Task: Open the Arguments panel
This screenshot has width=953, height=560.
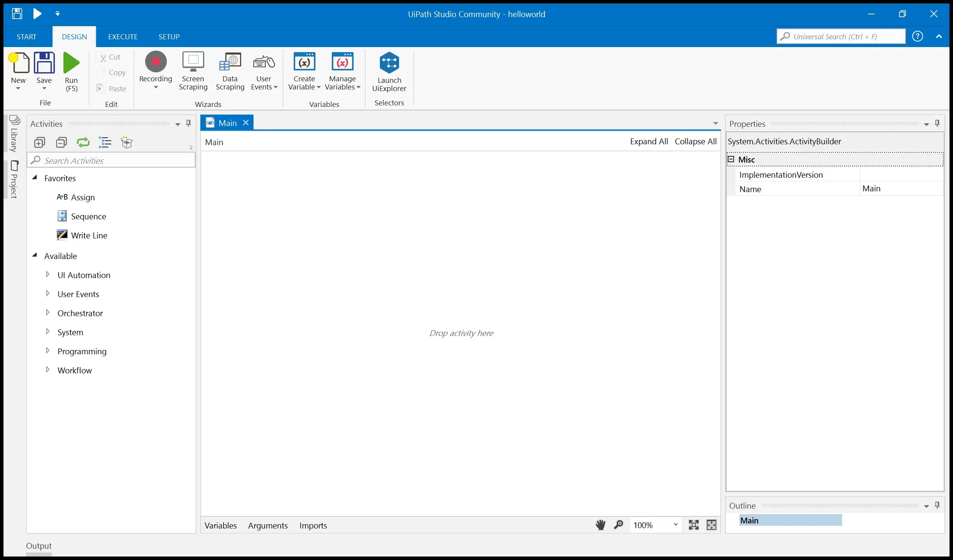Action: point(268,525)
